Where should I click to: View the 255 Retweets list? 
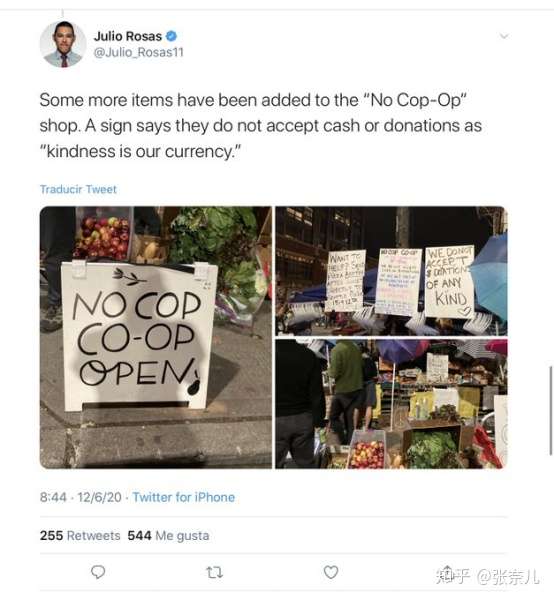(80, 535)
